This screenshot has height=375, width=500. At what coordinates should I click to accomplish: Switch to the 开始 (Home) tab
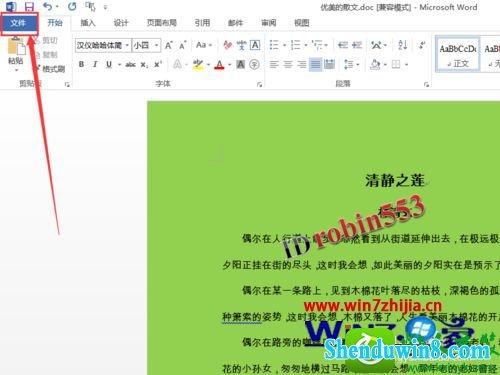pyautogui.click(x=55, y=23)
